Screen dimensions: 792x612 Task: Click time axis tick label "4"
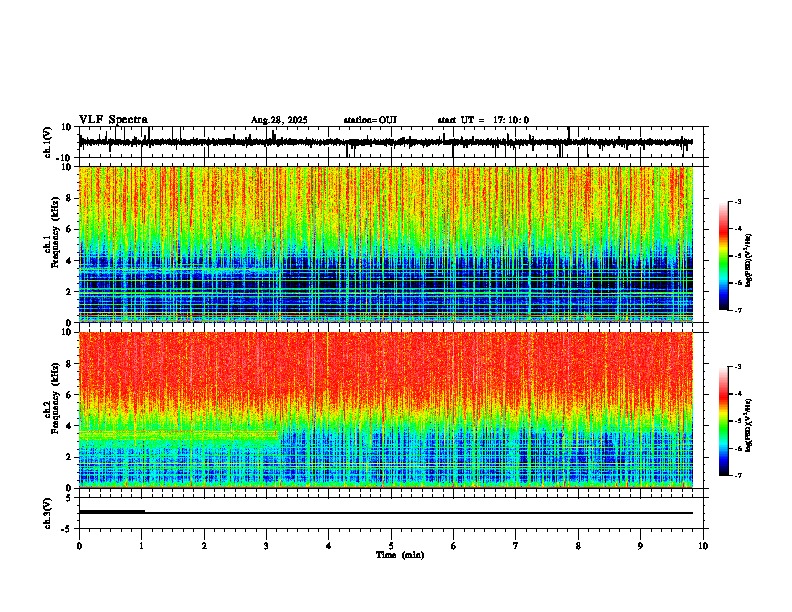tap(329, 546)
